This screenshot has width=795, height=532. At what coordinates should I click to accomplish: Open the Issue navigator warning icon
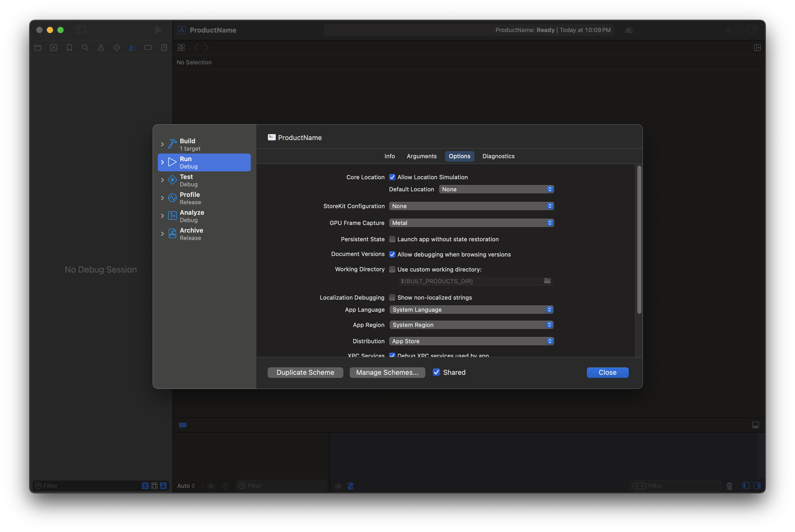click(101, 48)
